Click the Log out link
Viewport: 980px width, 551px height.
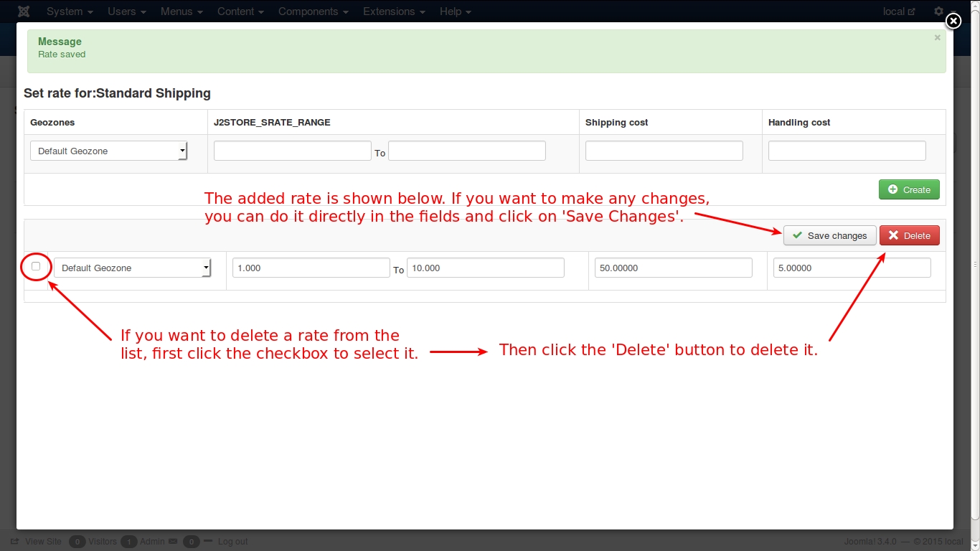pyautogui.click(x=232, y=542)
